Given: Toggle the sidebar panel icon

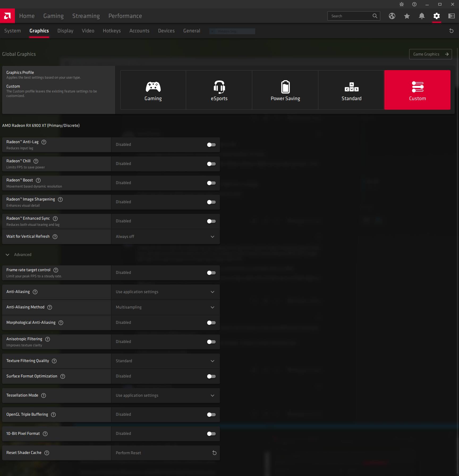Looking at the screenshot, I should point(452,16).
